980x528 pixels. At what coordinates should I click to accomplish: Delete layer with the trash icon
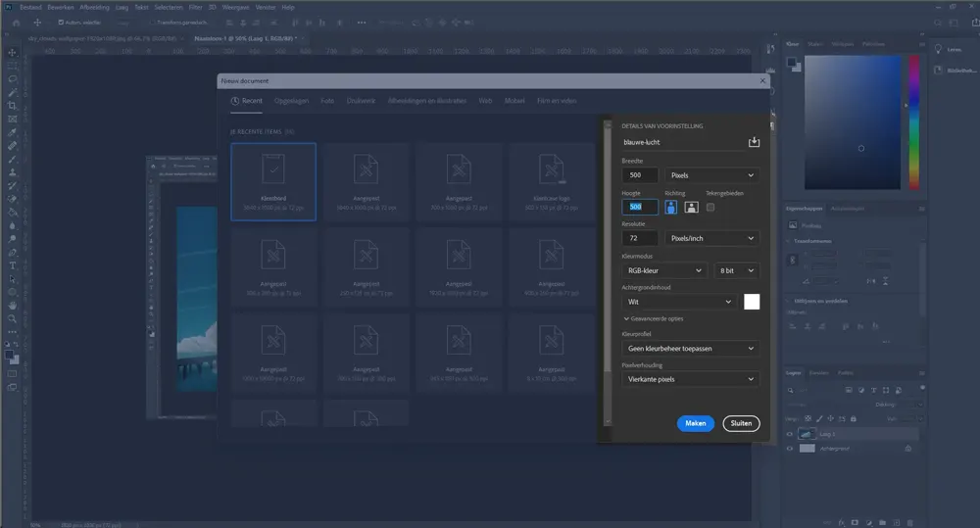tap(910, 522)
